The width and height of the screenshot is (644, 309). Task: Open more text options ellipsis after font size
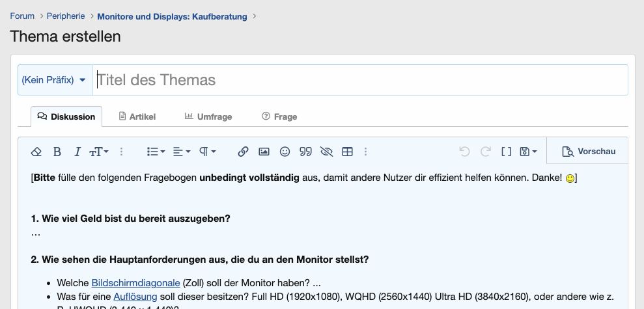click(x=121, y=152)
